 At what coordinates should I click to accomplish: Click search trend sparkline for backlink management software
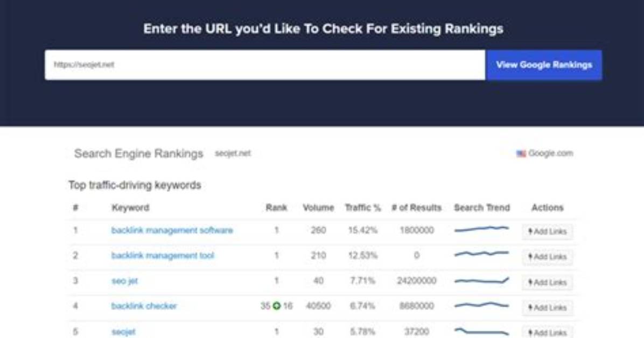coord(481,229)
